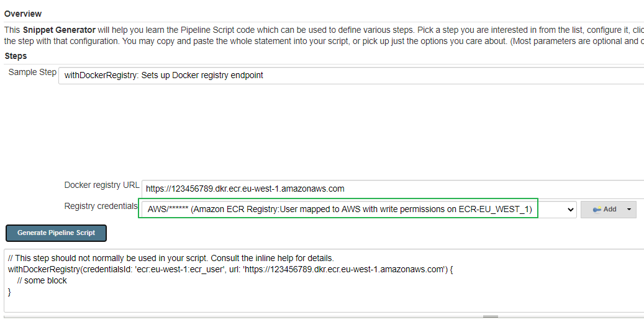Expand the Add button's arrow menu

click(x=629, y=209)
